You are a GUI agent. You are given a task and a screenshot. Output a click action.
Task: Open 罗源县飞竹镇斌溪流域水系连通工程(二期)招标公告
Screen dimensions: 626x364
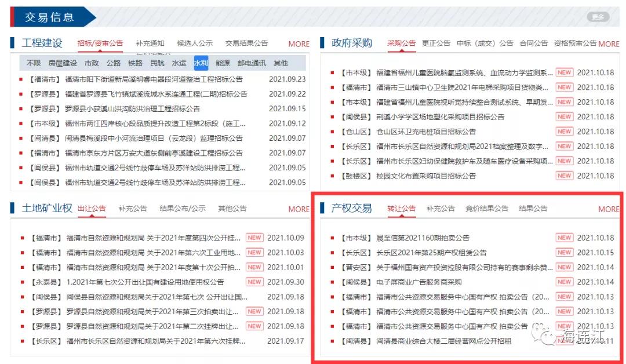(x=156, y=94)
